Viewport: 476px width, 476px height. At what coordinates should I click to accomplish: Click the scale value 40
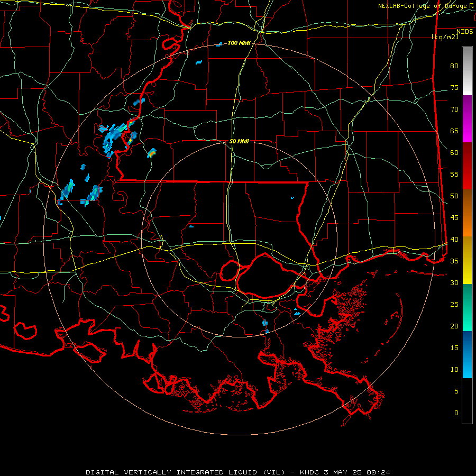click(454, 240)
